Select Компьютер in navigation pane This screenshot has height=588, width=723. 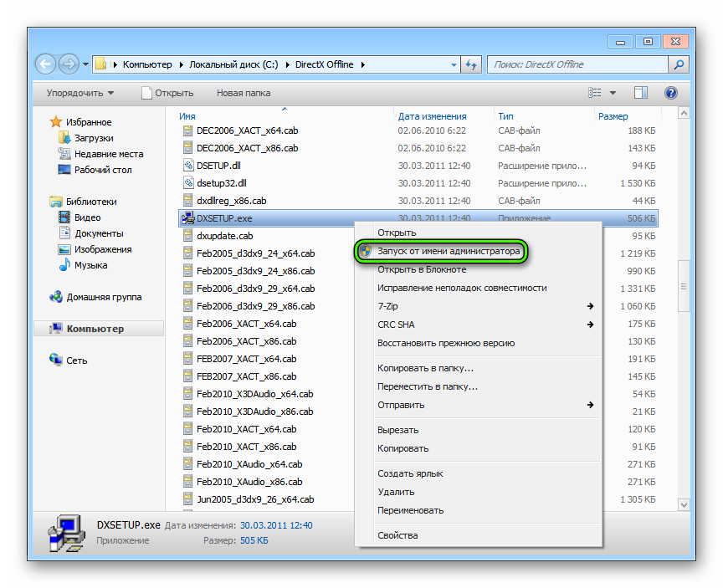point(99,329)
